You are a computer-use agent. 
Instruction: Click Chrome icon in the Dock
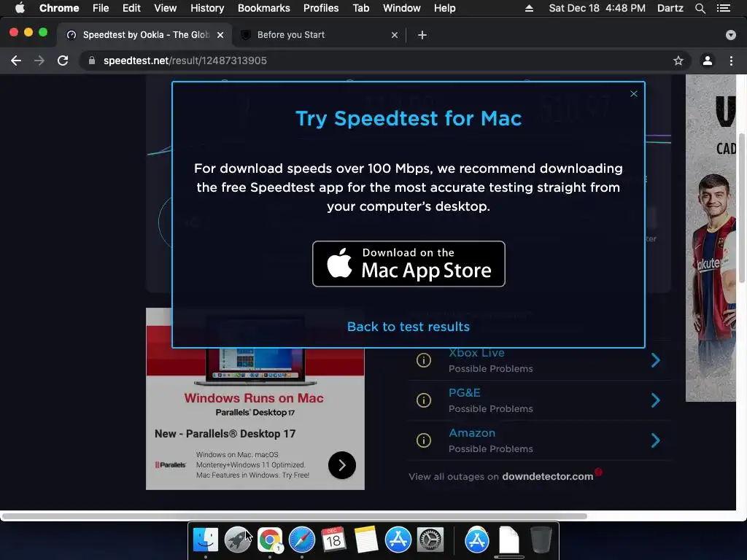270,540
